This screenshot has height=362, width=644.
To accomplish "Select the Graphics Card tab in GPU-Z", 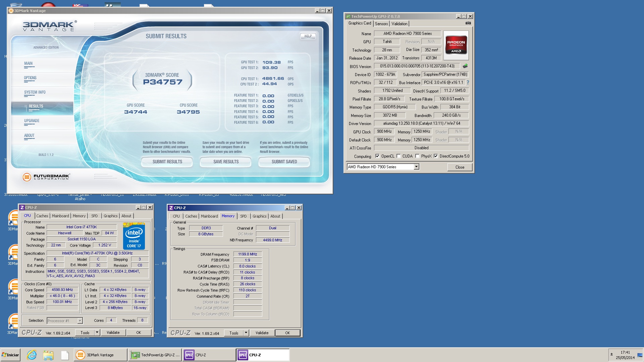I will [360, 23].
